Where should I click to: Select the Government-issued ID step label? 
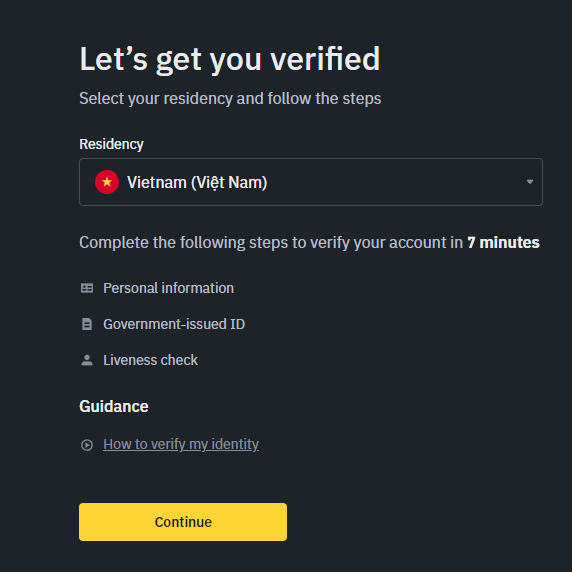(174, 324)
